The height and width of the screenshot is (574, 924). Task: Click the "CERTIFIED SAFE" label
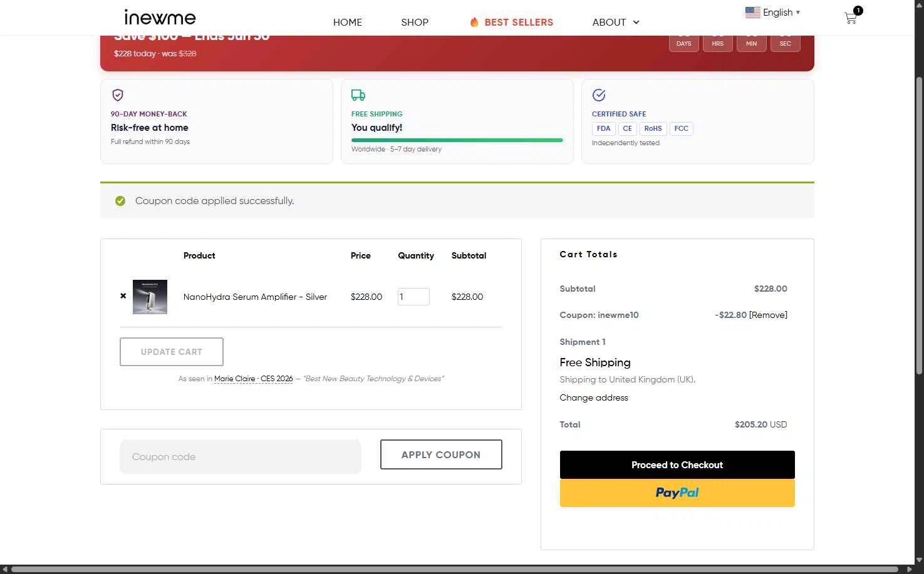pyautogui.click(x=619, y=114)
